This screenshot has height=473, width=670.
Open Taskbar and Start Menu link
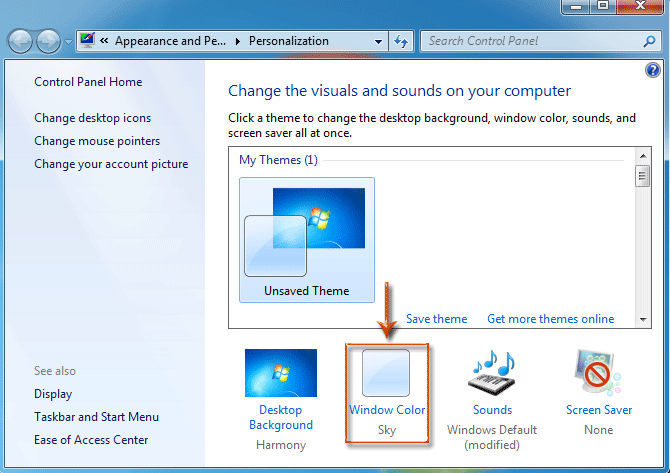pyautogui.click(x=97, y=417)
